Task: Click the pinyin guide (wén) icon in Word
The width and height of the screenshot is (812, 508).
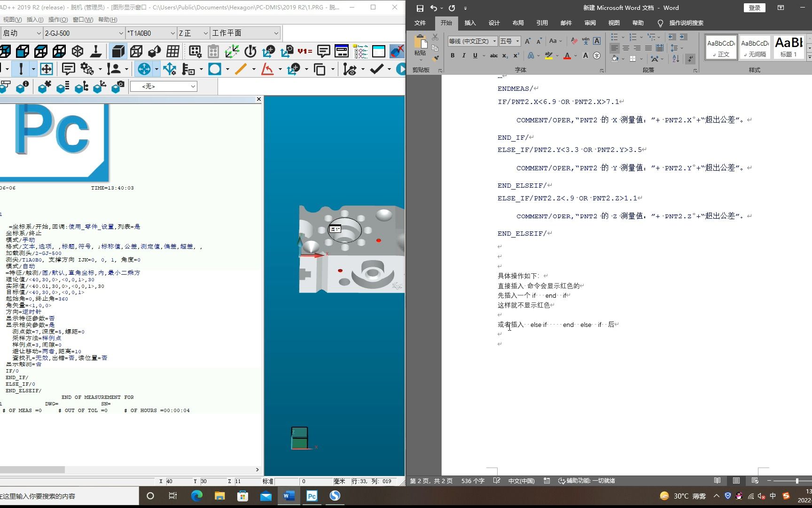Action: pos(586,42)
